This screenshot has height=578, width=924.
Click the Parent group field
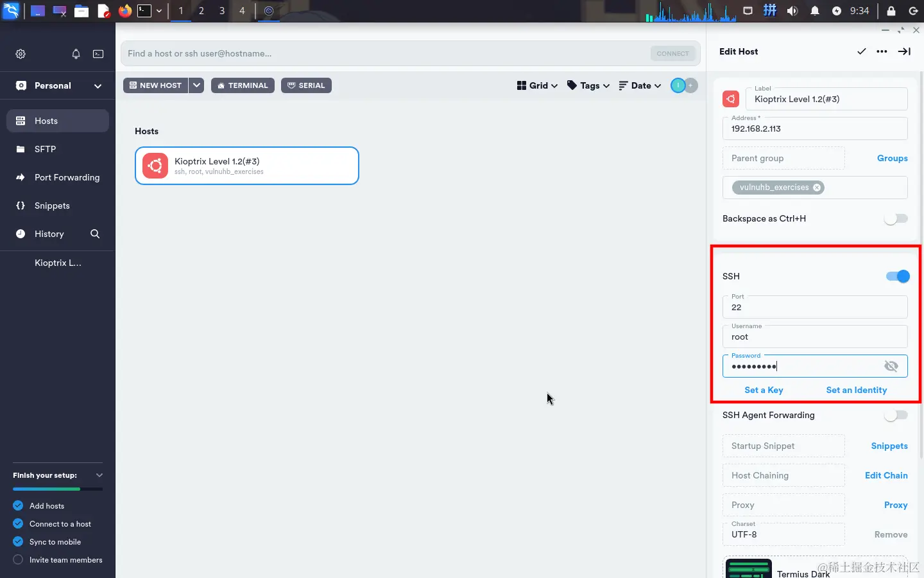[x=783, y=158]
